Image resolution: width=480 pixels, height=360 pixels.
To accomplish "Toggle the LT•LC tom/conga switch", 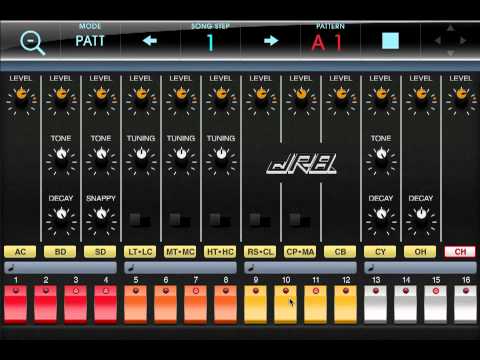I will 140,220.
